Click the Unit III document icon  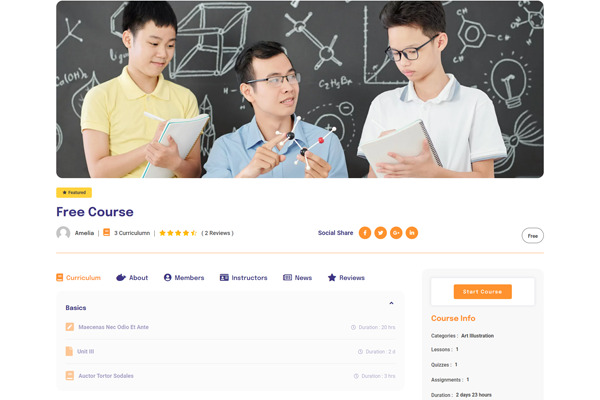pyautogui.click(x=69, y=351)
